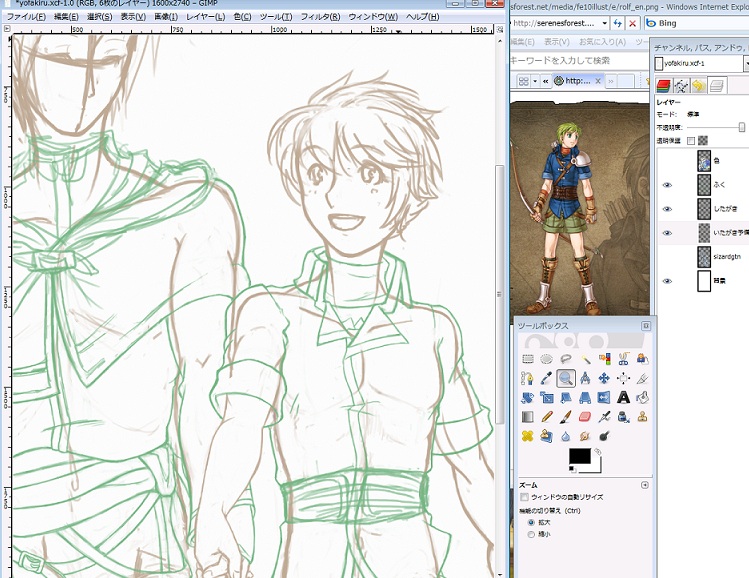The height and width of the screenshot is (578, 749).
Task: Select the Perspective Clone tool
Action: tap(546, 436)
